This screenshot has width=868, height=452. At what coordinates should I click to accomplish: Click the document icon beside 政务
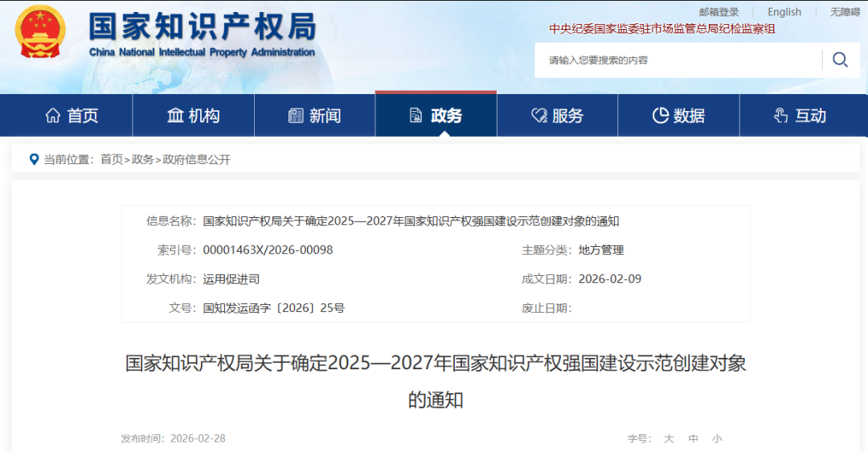[x=416, y=115]
